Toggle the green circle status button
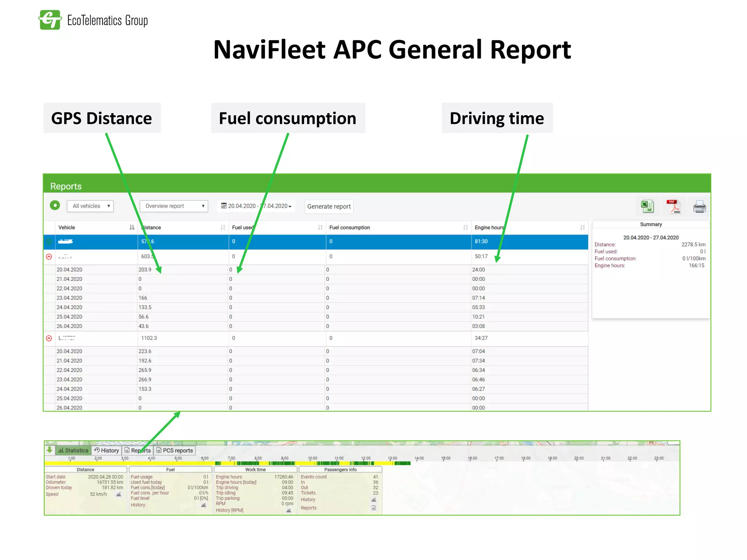Viewport: 747px width, 560px height. click(55, 205)
